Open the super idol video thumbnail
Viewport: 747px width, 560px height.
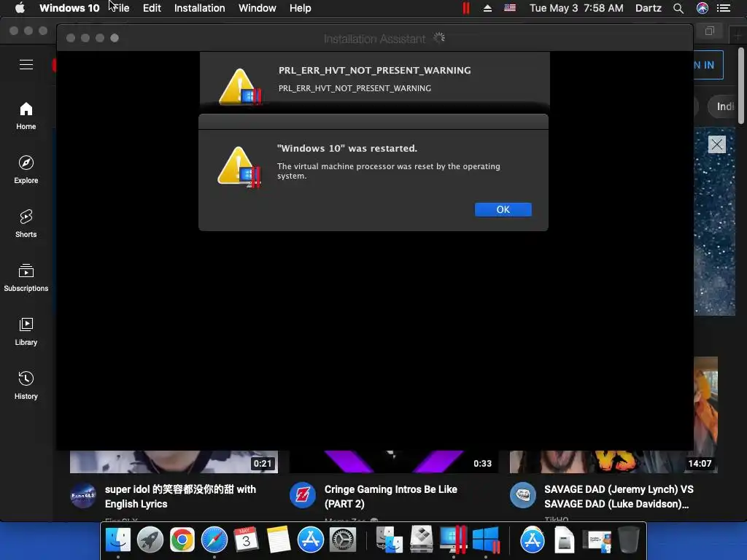[174, 462]
